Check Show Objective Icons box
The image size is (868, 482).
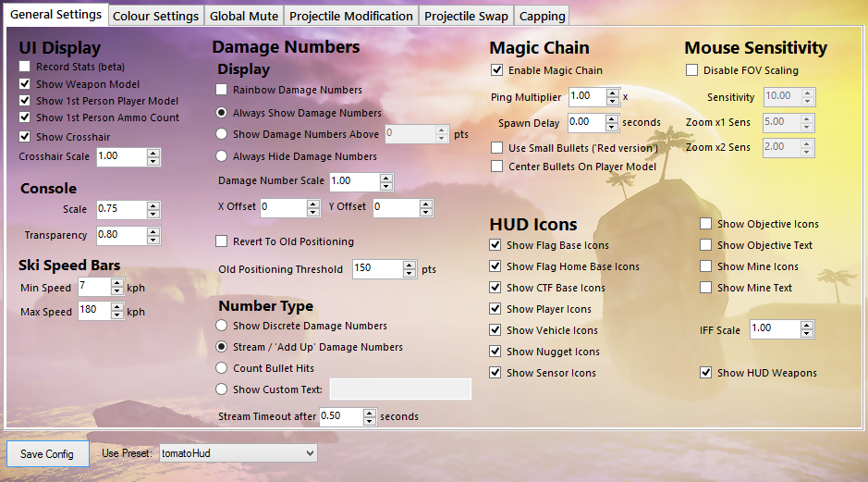706,224
